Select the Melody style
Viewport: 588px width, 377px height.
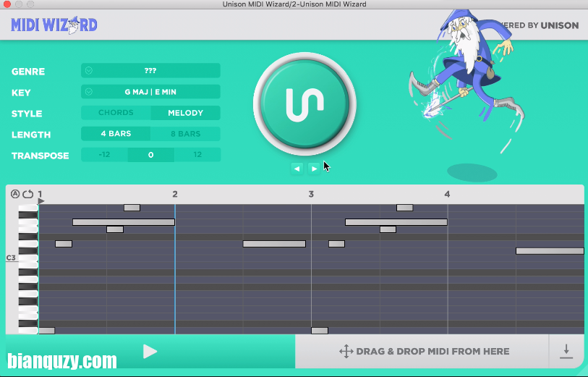pyautogui.click(x=186, y=113)
